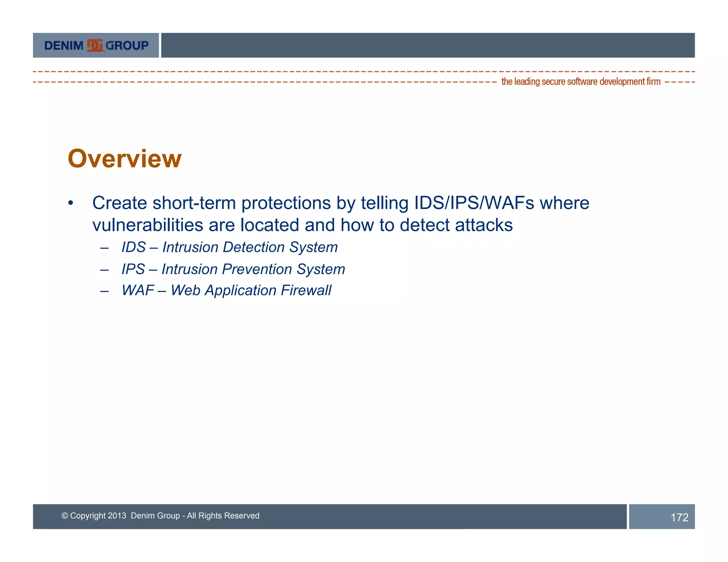
Task: Click the GROUP word in the logo
Action: coord(127,45)
